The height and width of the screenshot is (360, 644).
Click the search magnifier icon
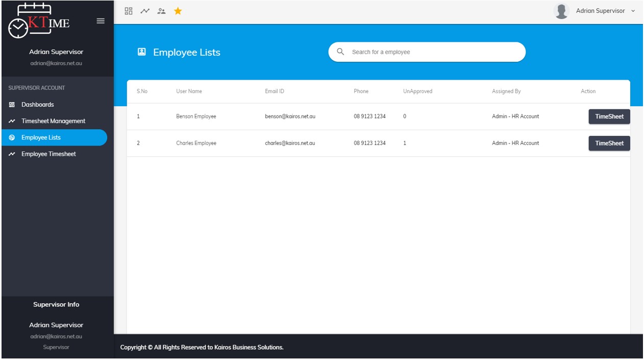pos(340,52)
